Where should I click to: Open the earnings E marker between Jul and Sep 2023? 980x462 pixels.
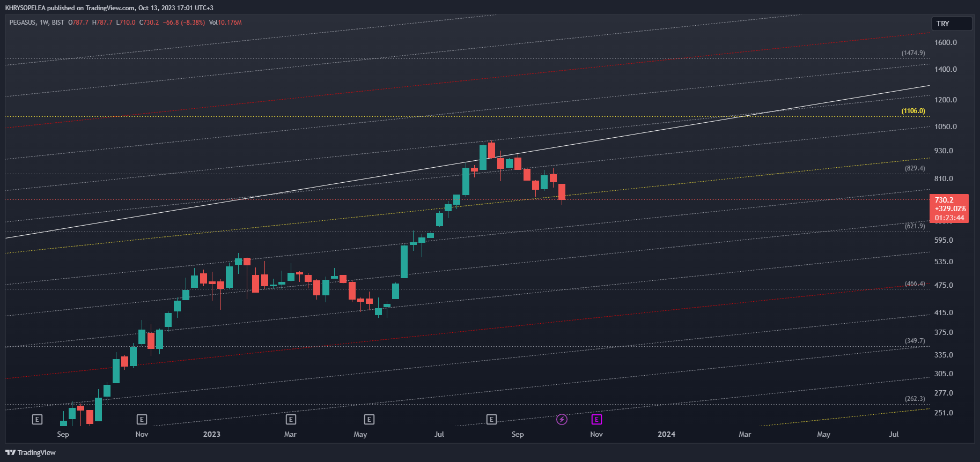point(491,419)
